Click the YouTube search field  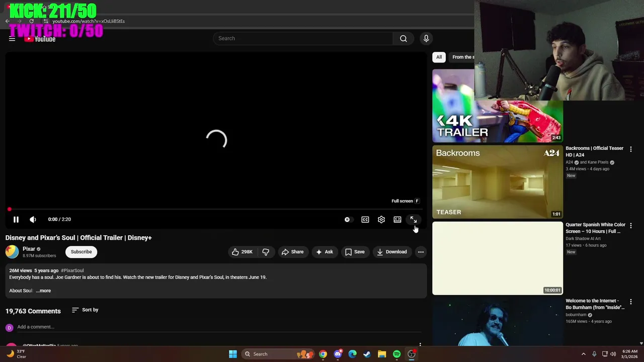[x=303, y=38]
